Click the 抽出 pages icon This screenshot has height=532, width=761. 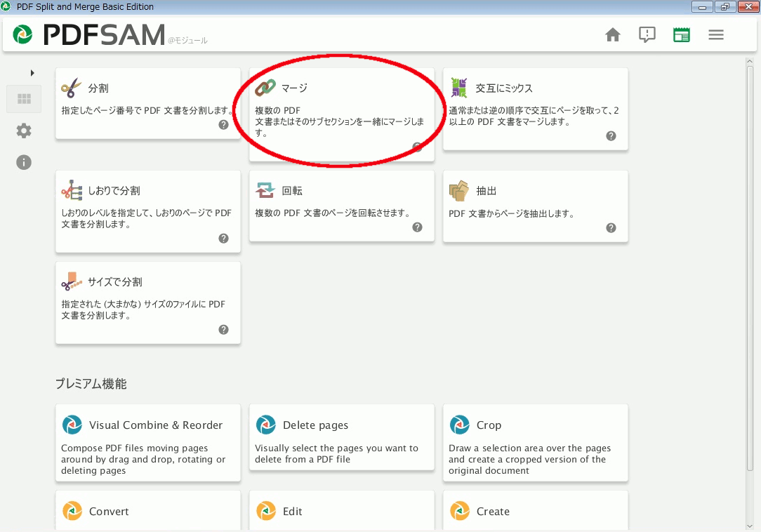459,191
